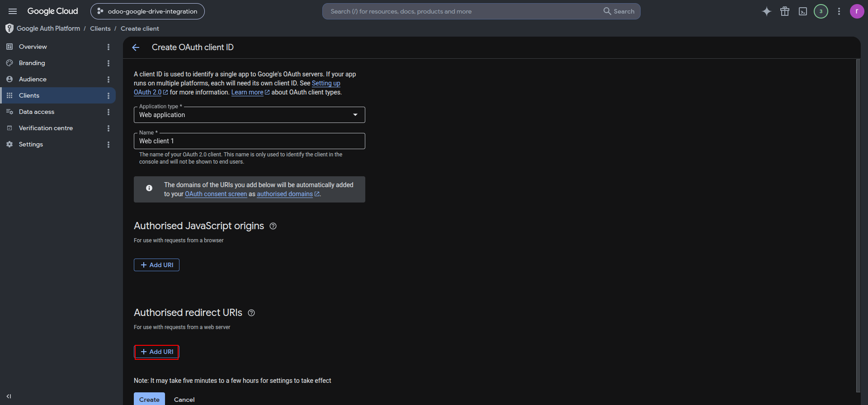
Task: Add URI under Authorised redirect URIs
Action: pos(156,352)
